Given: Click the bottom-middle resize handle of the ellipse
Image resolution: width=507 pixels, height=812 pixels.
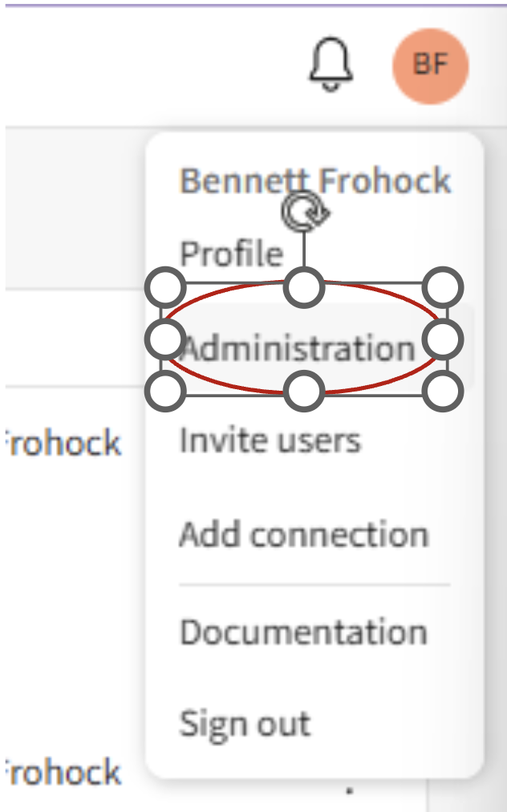Looking at the screenshot, I should pos(305,392).
